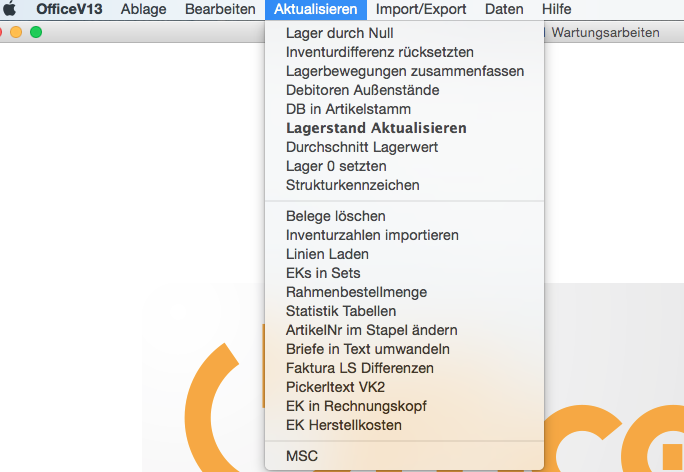This screenshot has width=684, height=472.
Task: Select Inventurzahlen importieren
Action: pyautogui.click(x=404, y=235)
